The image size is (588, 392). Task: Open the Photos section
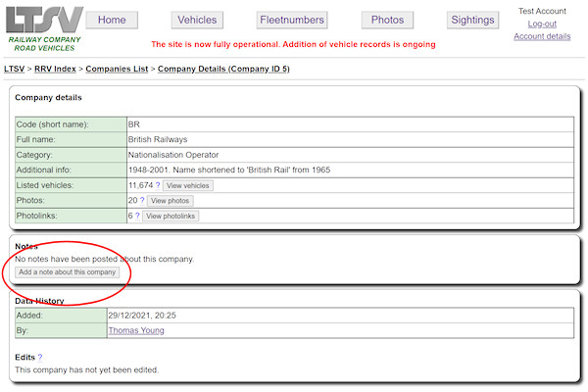(x=387, y=20)
